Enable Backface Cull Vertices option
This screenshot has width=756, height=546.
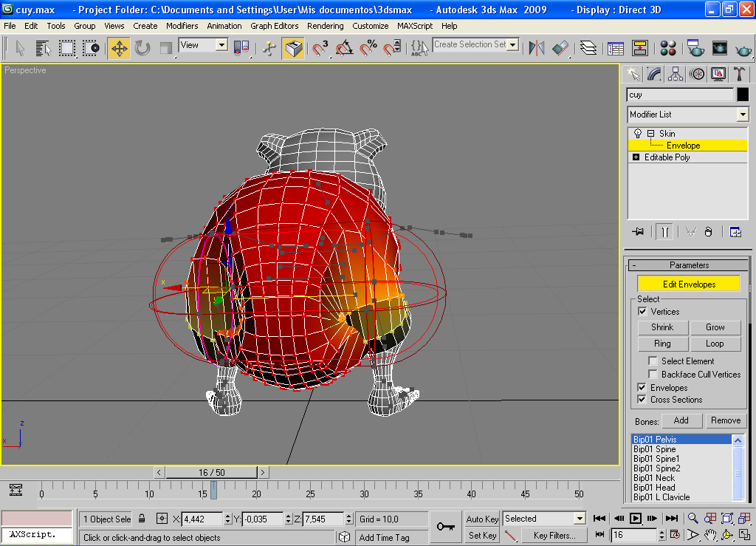653,375
